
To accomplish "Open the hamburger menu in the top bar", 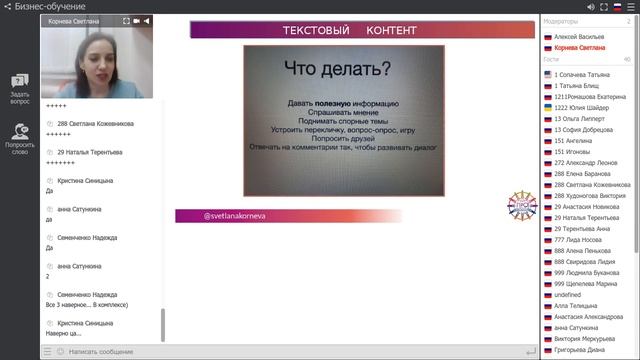I will [631, 7].
